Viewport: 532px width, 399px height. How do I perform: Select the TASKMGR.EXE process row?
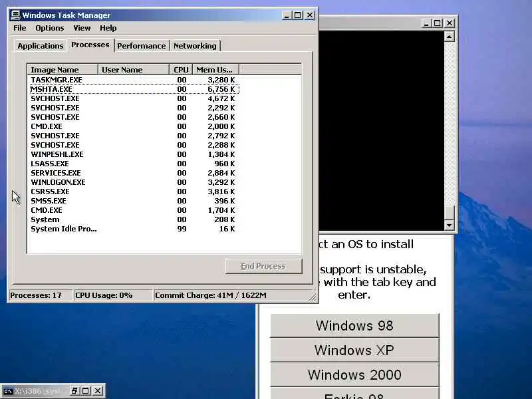[x=134, y=80]
